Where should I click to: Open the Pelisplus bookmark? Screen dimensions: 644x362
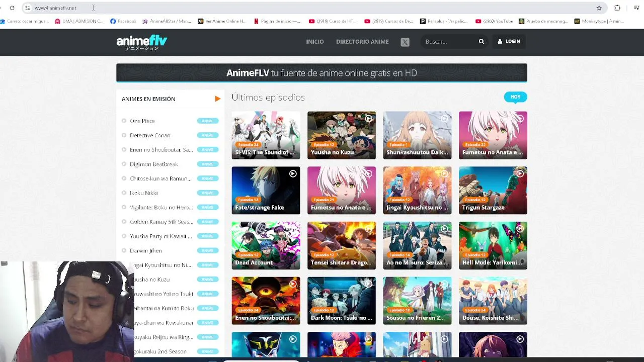444,21
